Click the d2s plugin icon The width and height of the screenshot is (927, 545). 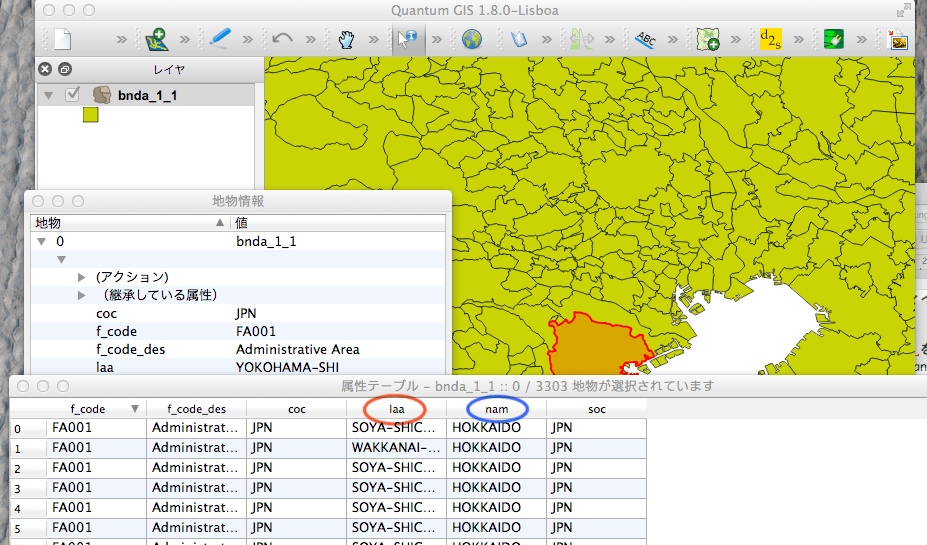pos(770,40)
